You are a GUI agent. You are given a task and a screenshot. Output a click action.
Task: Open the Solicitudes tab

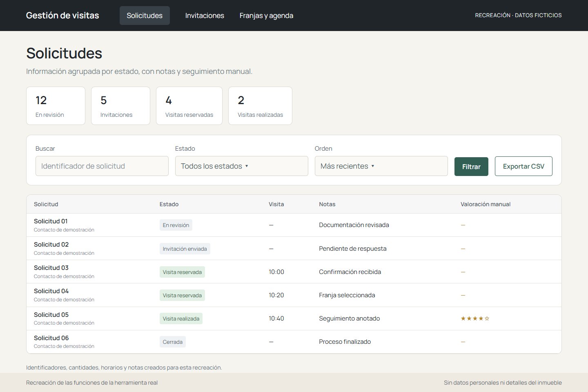pyautogui.click(x=145, y=16)
